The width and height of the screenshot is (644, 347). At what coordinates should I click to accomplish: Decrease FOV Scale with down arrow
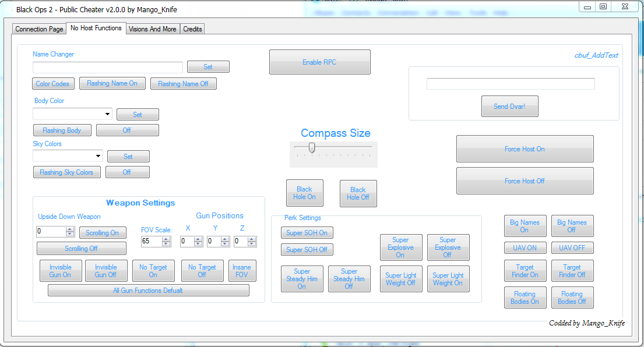166,244
